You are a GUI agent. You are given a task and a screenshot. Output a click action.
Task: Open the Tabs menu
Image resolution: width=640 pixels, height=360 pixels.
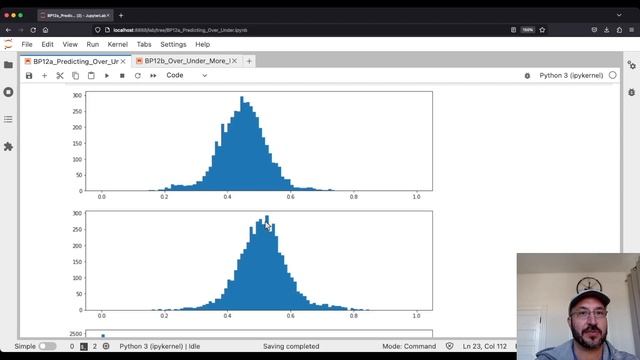pos(144,44)
